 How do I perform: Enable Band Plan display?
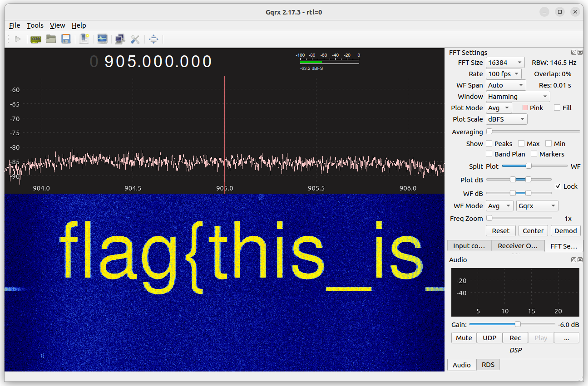[489, 154]
